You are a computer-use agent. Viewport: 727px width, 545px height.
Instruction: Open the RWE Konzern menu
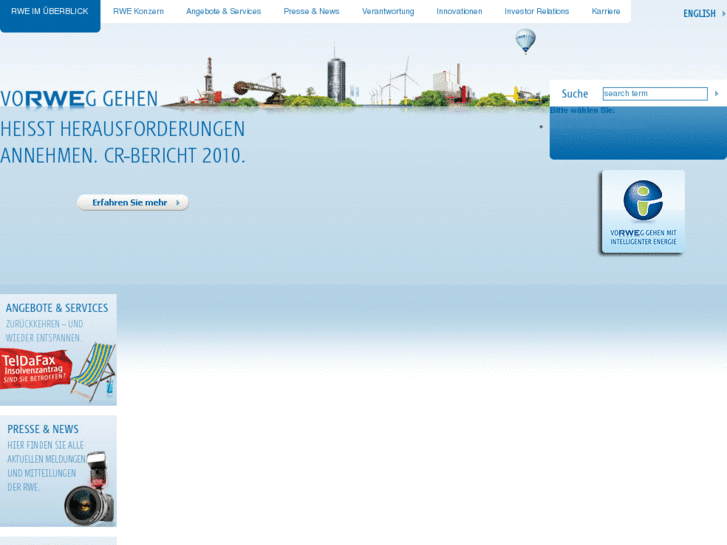pyautogui.click(x=138, y=11)
